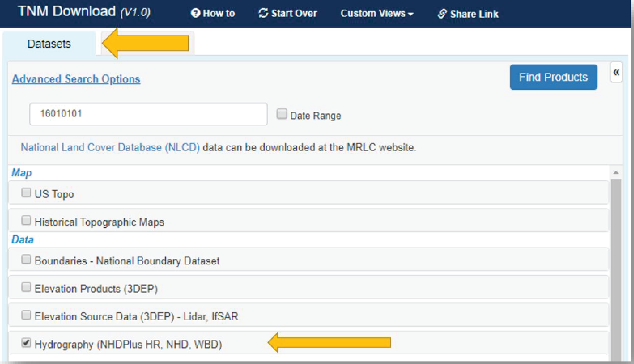Check the Historical Topographic Maps checkbox
Screen dimensions: 634x364
click(26, 221)
